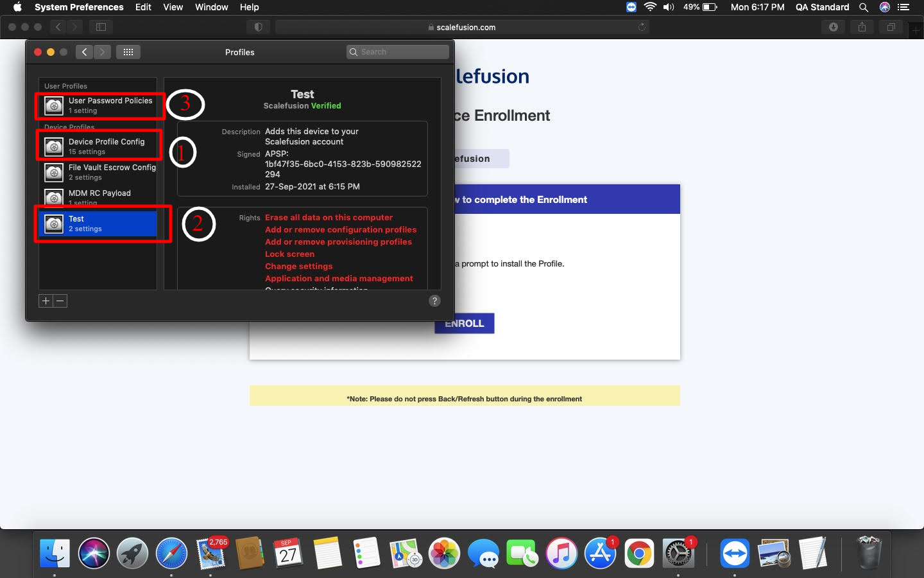Viewport: 924px width, 578px height.
Task: Launch Siri from the Dock
Action: [94, 553]
